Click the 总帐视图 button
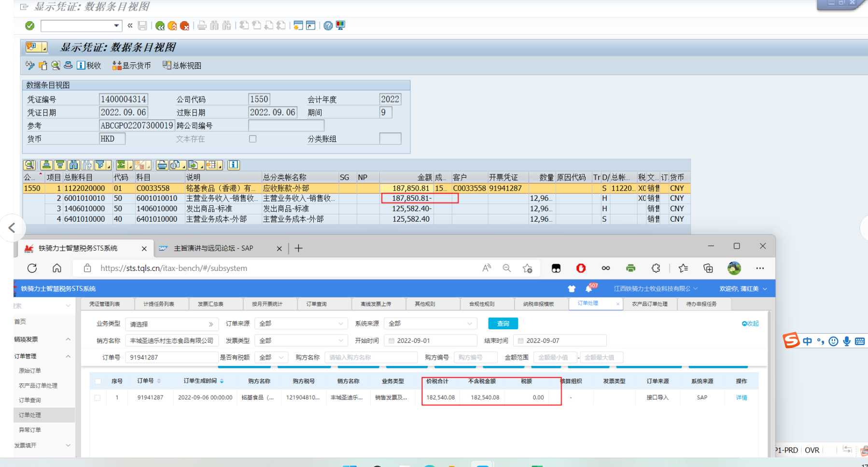This screenshot has width=868, height=467. point(182,65)
